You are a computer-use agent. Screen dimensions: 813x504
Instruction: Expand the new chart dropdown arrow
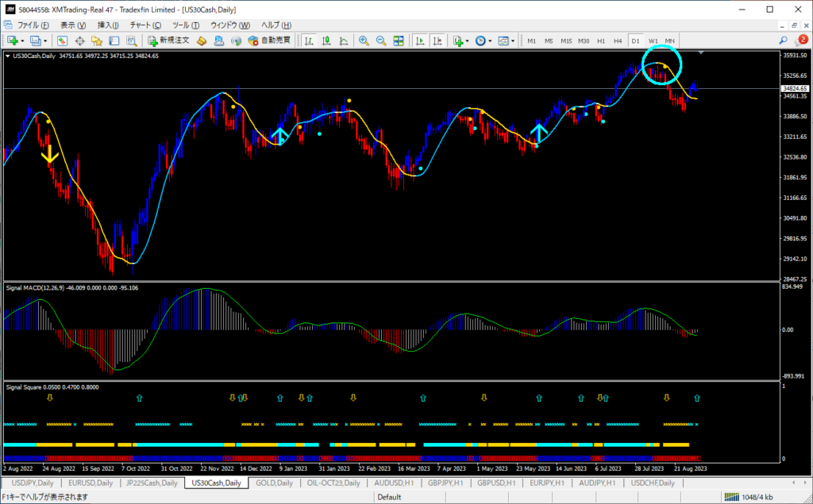[x=22, y=41]
